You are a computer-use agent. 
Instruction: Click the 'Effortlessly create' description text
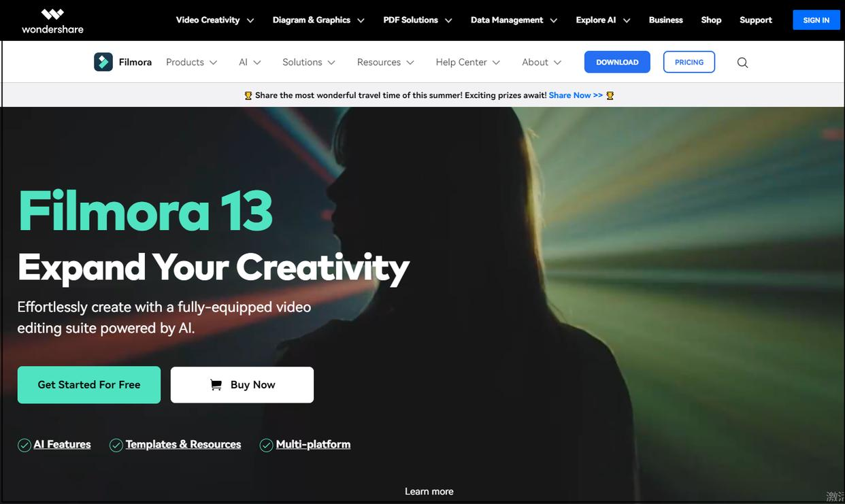tap(164, 318)
